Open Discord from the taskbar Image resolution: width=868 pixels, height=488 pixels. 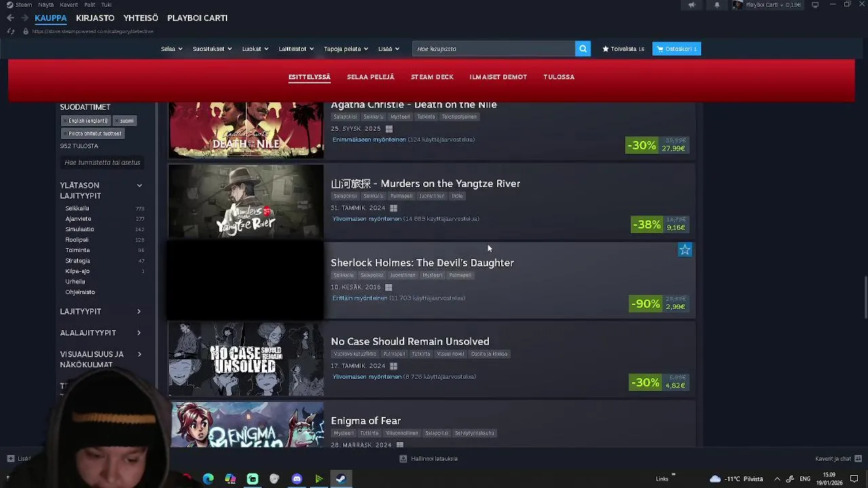(x=296, y=479)
